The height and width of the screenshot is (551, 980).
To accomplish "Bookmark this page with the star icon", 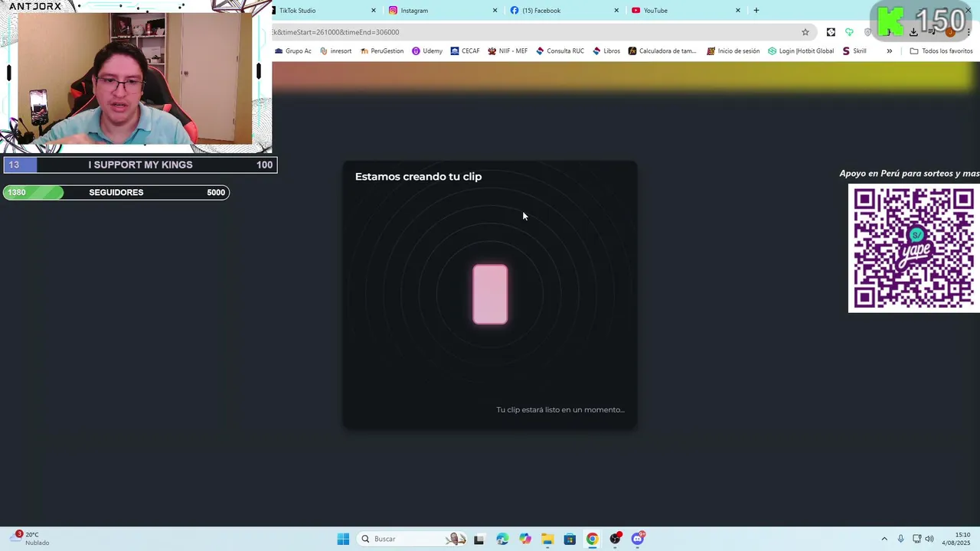I will [x=805, y=32].
